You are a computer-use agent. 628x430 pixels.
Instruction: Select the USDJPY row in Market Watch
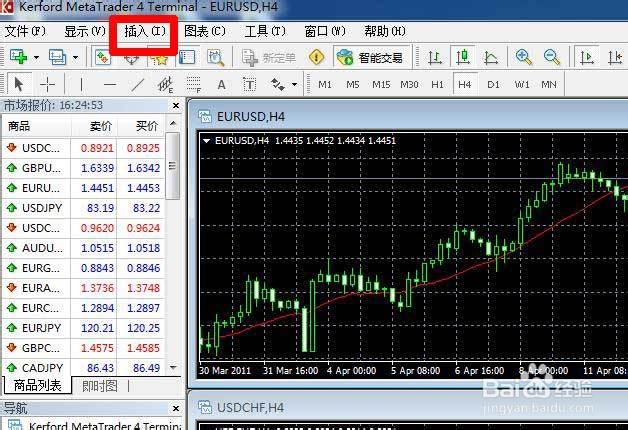tap(84, 208)
